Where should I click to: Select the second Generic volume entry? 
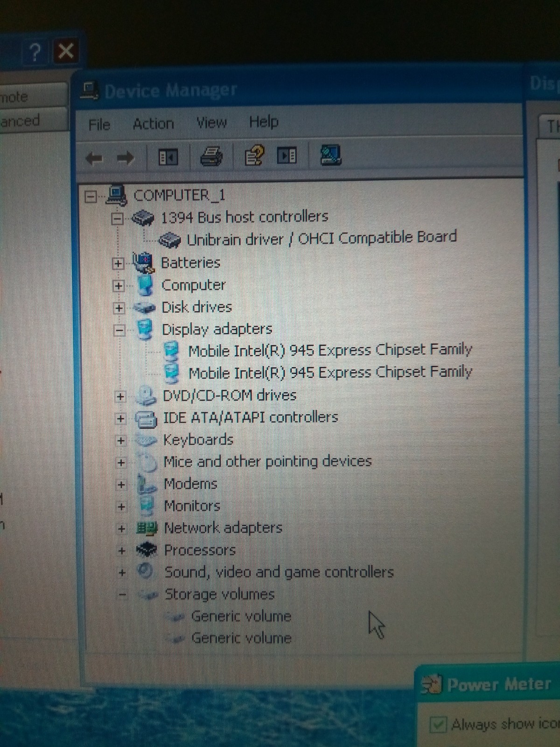242,638
